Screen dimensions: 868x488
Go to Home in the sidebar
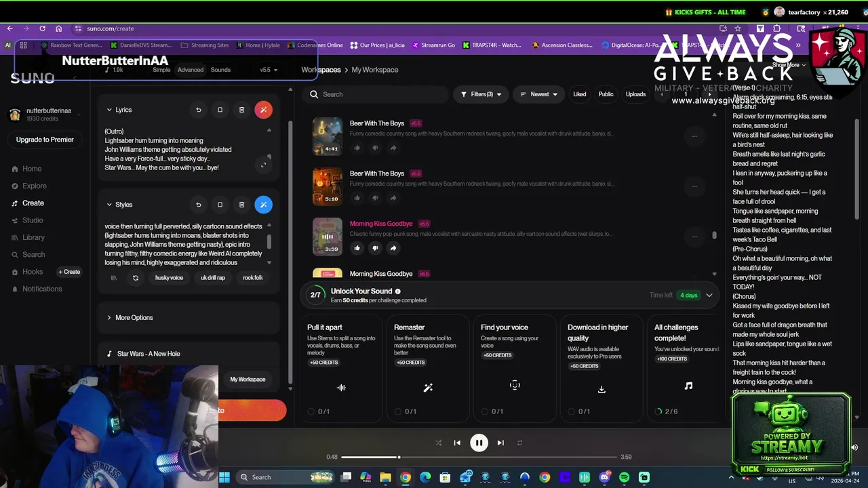coord(27,169)
